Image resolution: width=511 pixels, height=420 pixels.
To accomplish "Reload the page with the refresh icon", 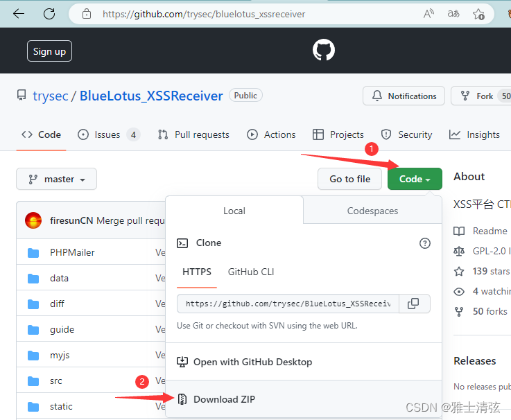I will (x=49, y=14).
